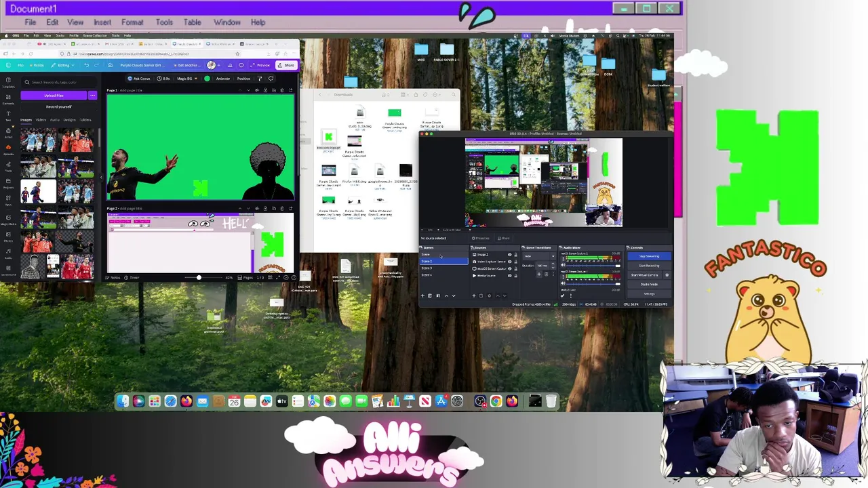Screen dimensions: 868x488
Task: Open the Editing mode dropdown in Canva
Action: (x=62, y=65)
